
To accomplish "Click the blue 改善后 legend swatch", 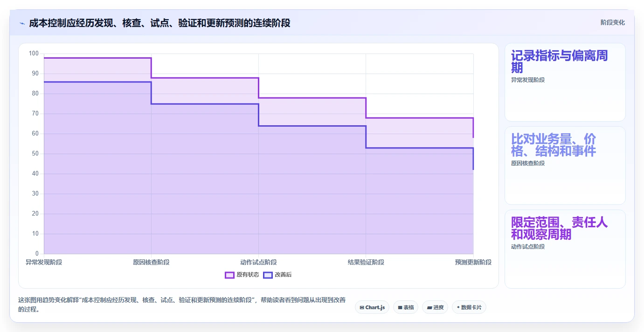I will coord(268,275).
